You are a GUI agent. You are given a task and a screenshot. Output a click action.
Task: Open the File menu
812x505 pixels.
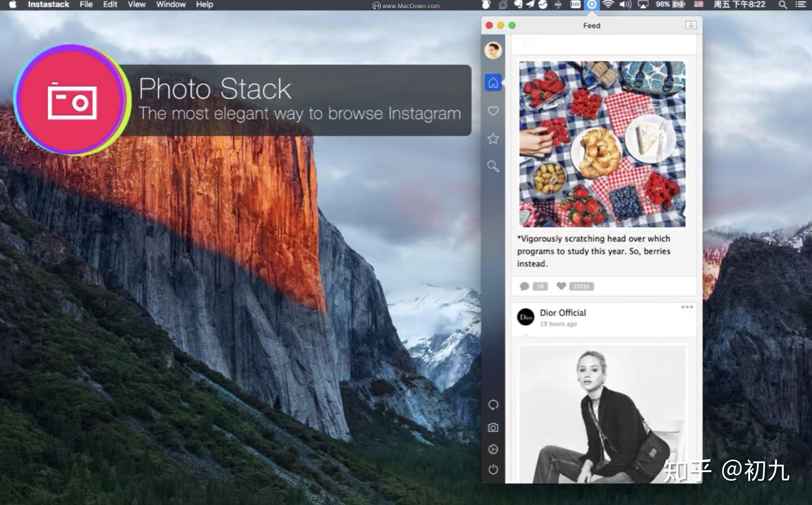[86, 5]
